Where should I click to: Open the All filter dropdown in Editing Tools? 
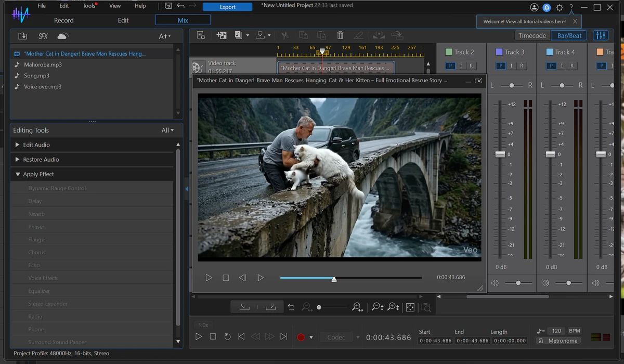[167, 131]
